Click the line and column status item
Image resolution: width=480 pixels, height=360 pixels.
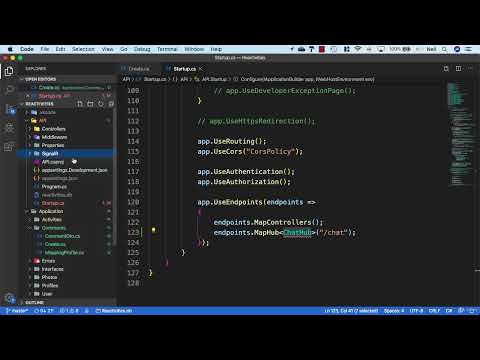click(351, 311)
